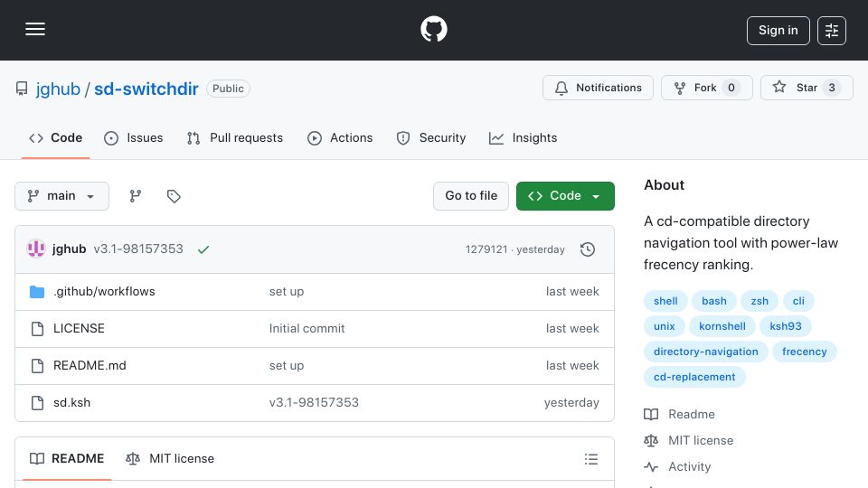Switch to the Code tab
Screen dimensions: 868x488
point(55,137)
